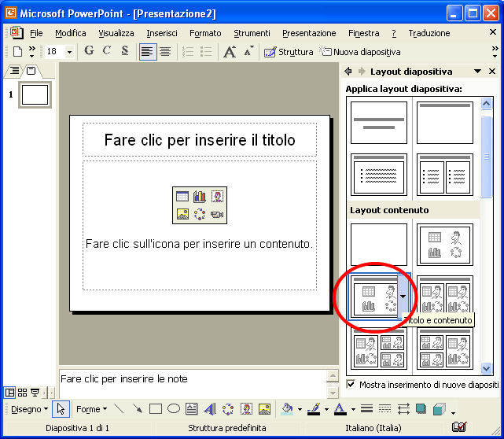Open font size 18 dropdown
The height and width of the screenshot is (439, 504).
[69, 52]
